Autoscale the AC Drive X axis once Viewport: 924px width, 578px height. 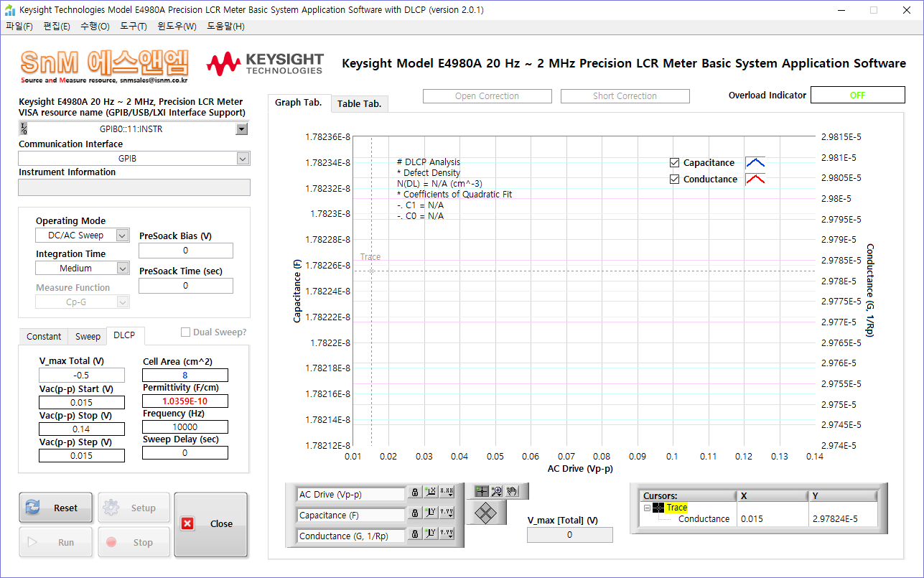431,493
